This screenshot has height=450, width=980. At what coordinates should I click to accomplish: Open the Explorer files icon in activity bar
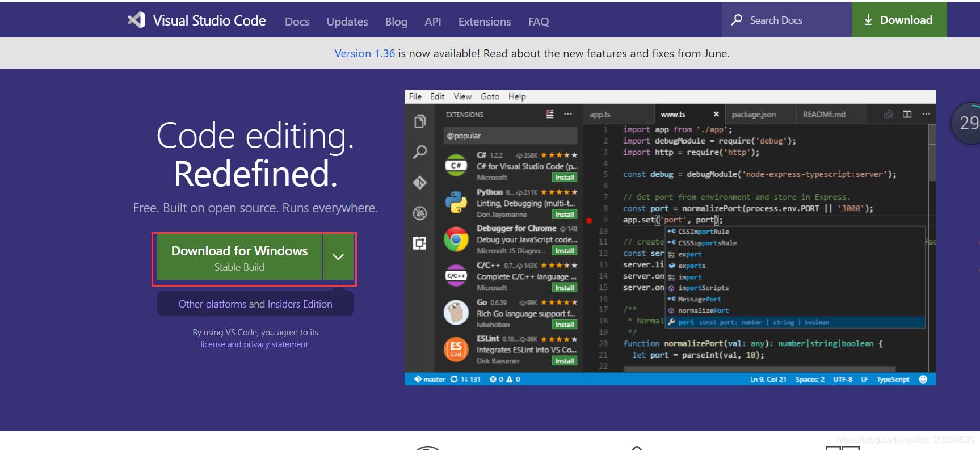click(x=420, y=121)
